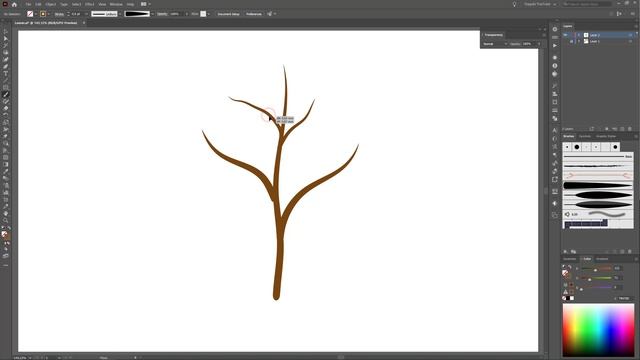Screen dimensions: 640x360
Task: Click the Opacity label in control bar
Action: coord(162,14)
